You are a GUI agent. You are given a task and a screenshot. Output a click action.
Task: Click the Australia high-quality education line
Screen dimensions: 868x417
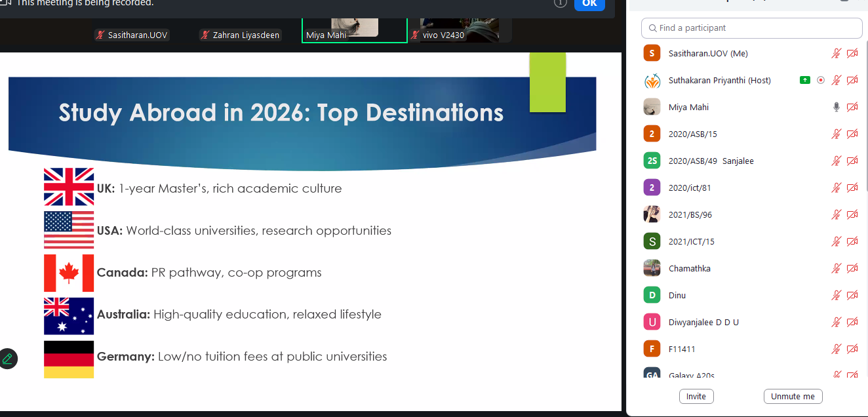pyautogui.click(x=239, y=315)
